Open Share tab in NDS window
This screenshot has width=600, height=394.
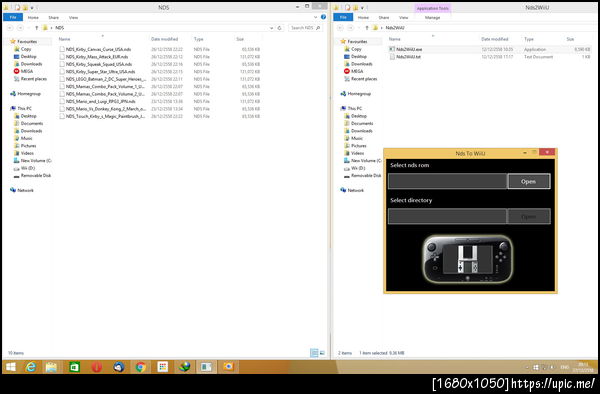[54, 18]
